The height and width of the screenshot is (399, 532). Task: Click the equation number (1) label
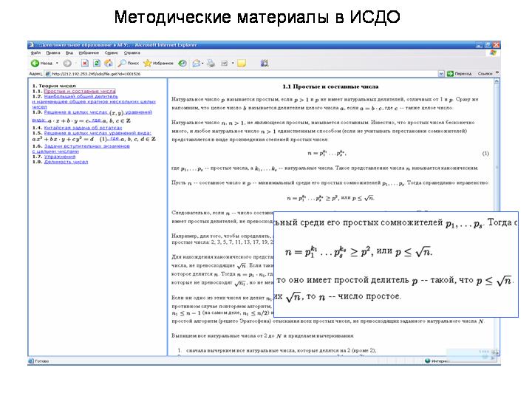click(x=485, y=154)
